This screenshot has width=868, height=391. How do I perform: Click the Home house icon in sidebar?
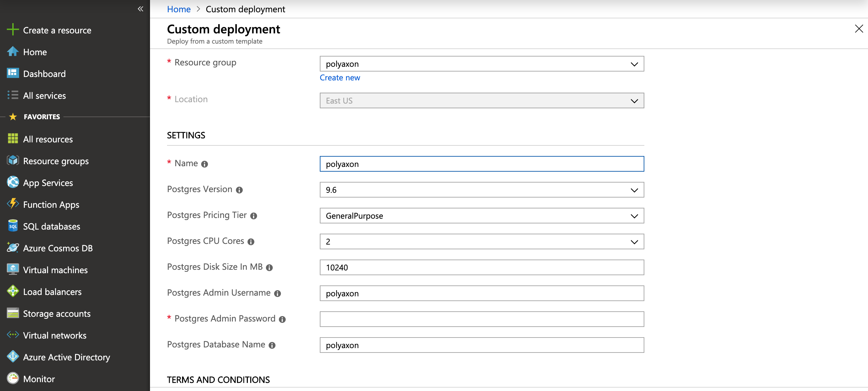13,51
